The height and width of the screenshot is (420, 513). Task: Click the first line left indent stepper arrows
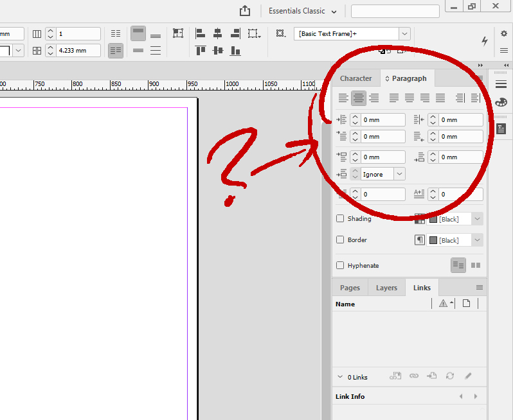tap(355, 136)
